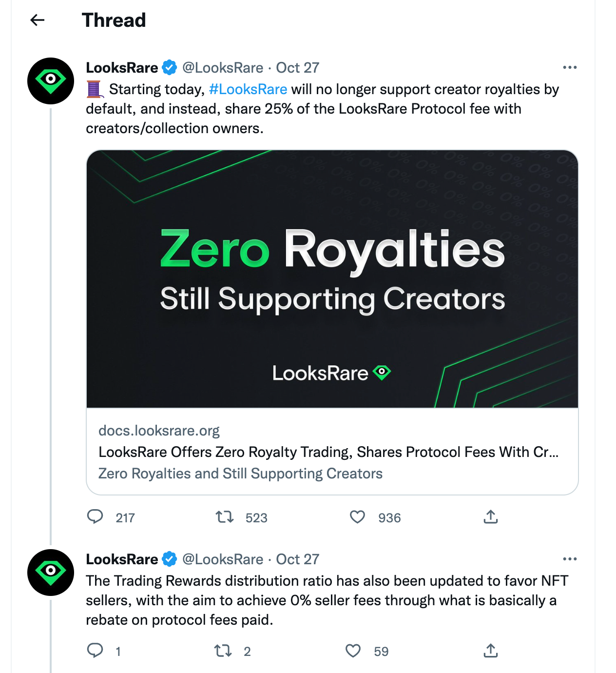Click LooksRare display name on first tweet
The width and height of the screenshot is (616, 673).
pos(122,68)
